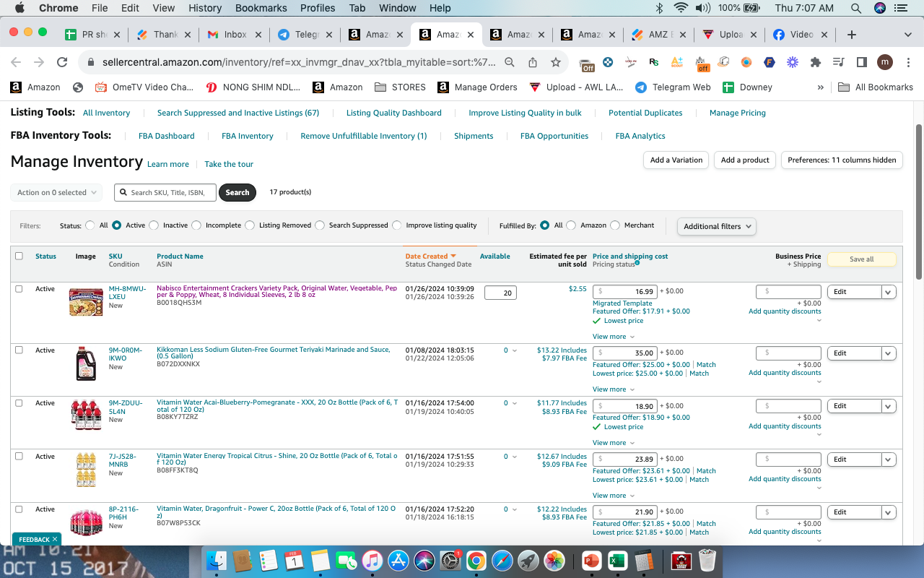Open Safari from the dock

[x=502, y=561]
